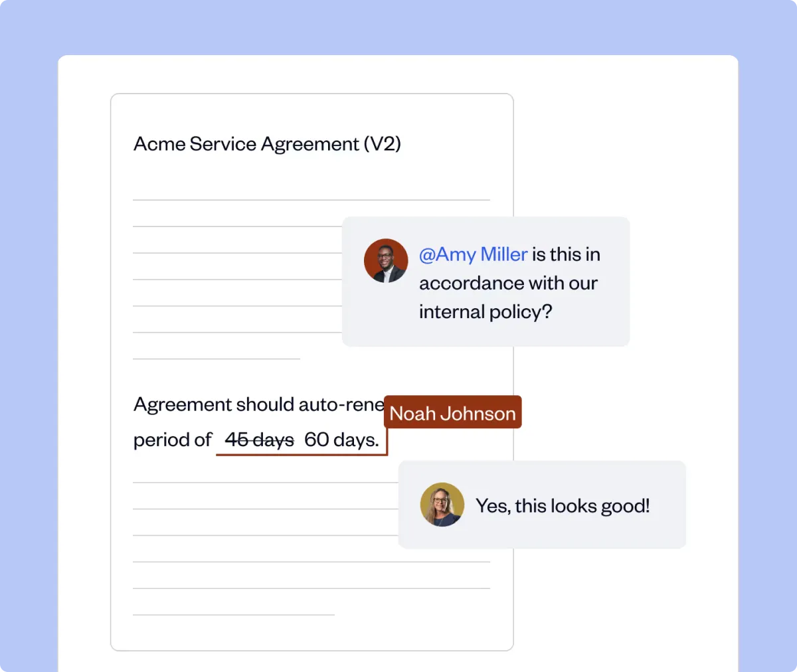Click the commenter's avatar beside the @Amy Miller comment
Screen dimensions: 797x672
[x=386, y=261]
